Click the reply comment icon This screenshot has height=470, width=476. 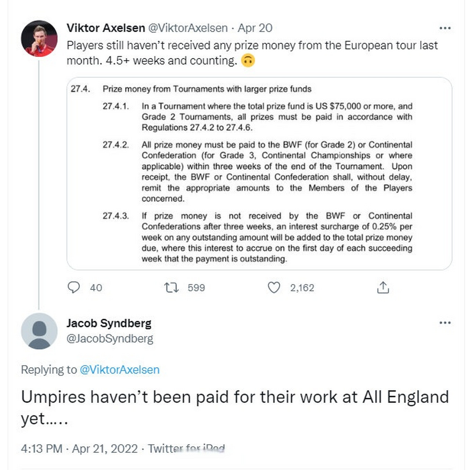click(74, 288)
